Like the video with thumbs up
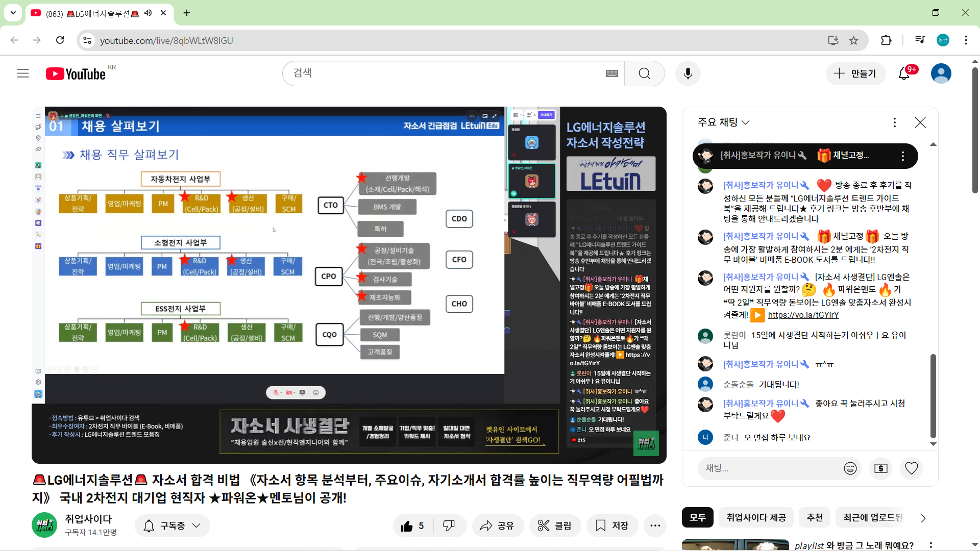 pos(413,525)
